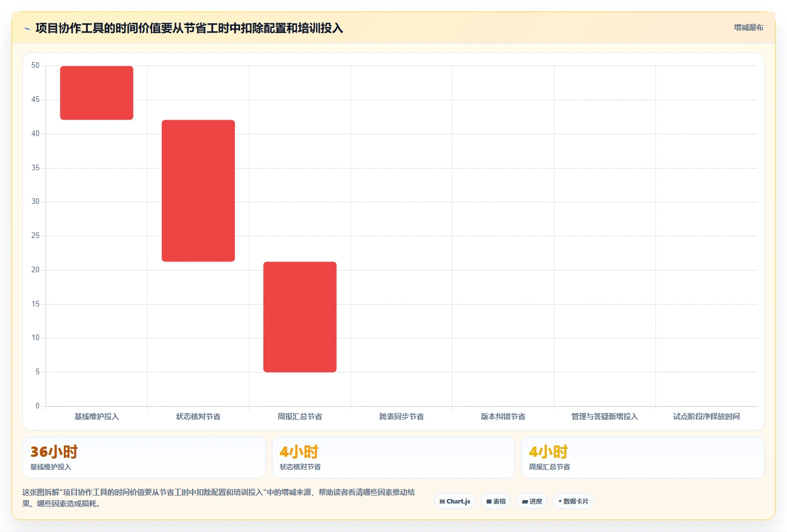Select the Chart.js tag chip
The width and height of the screenshot is (787, 532).
pyautogui.click(x=455, y=501)
